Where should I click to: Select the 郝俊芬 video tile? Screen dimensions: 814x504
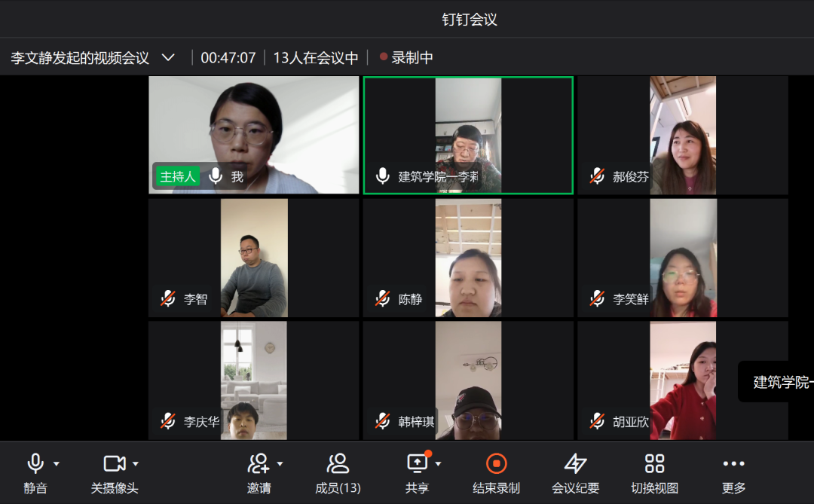pos(683,136)
